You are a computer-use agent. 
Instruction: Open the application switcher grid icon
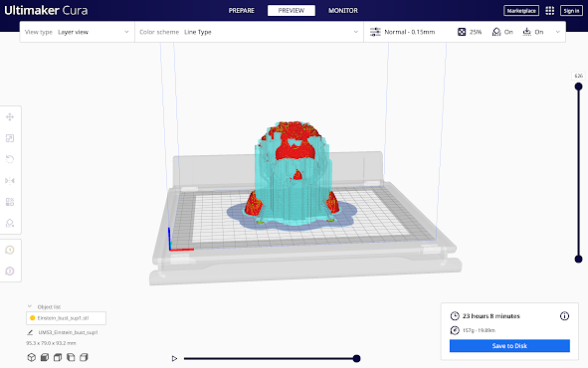(550, 11)
